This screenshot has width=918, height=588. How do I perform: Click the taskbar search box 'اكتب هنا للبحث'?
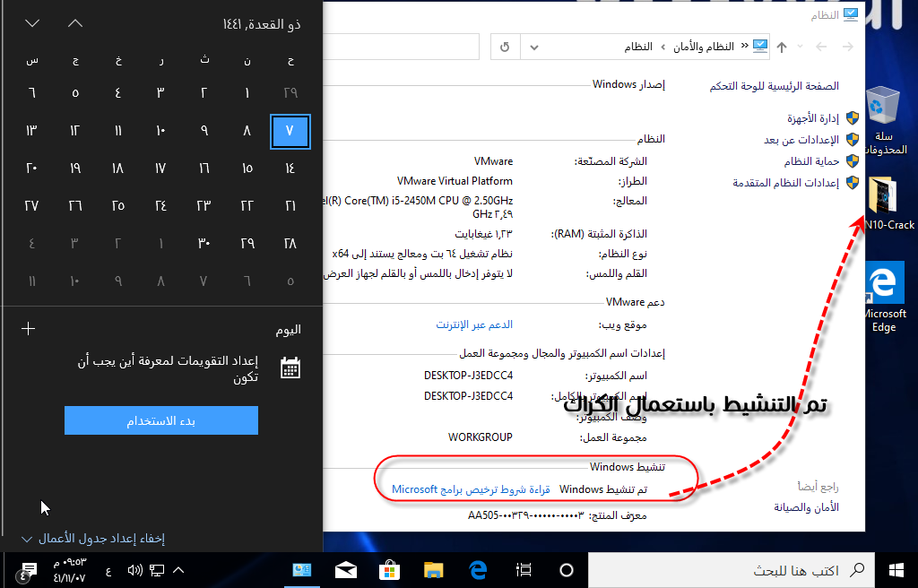click(732, 570)
